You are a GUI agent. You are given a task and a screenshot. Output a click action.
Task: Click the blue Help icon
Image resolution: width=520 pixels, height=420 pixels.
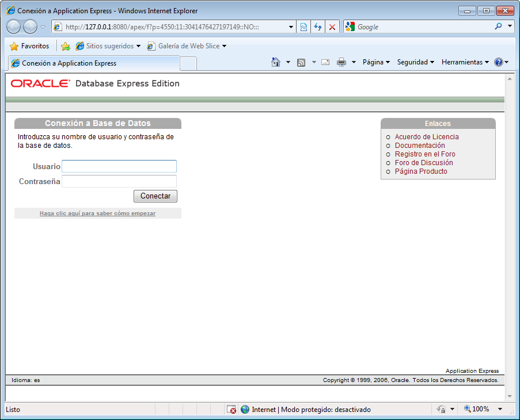pos(499,62)
